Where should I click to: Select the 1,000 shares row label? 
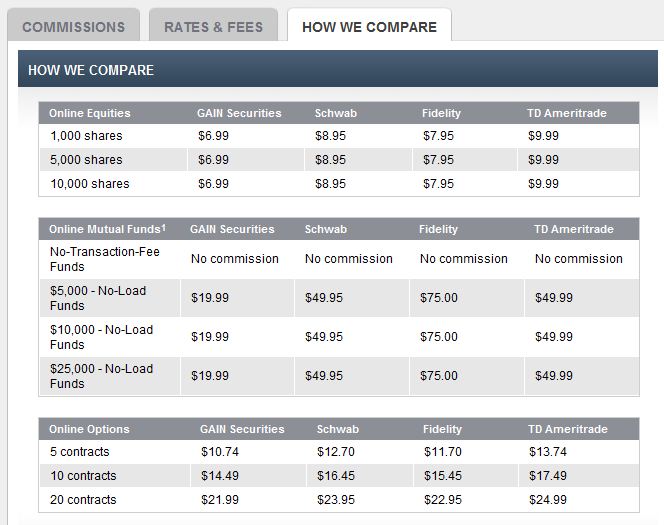[x=86, y=135]
